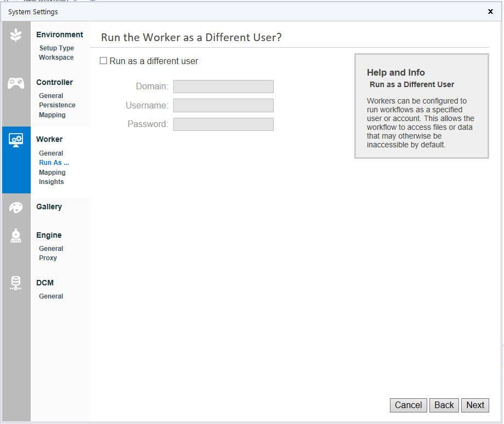Open the Setup Type page
This screenshot has width=504, height=424.
pyautogui.click(x=56, y=48)
